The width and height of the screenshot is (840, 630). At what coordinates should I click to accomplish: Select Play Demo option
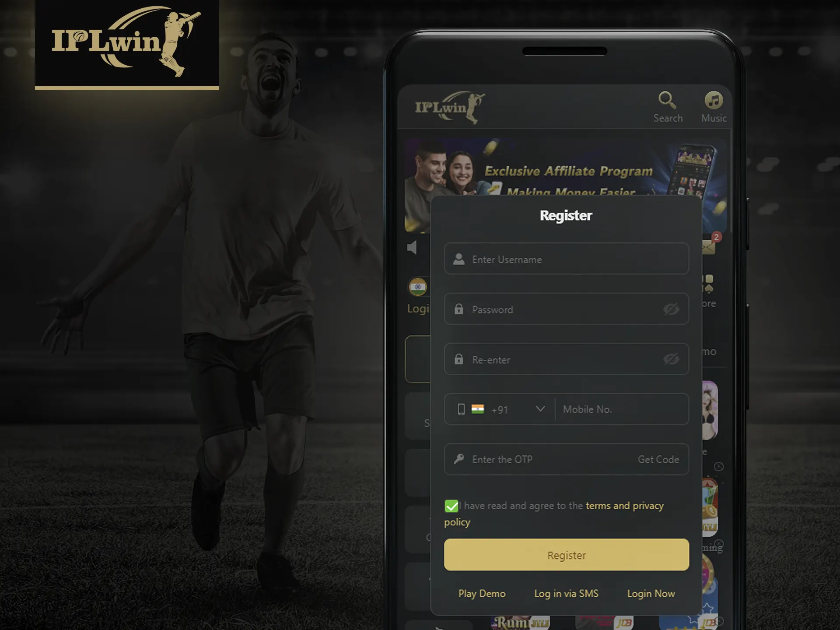tap(482, 593)
